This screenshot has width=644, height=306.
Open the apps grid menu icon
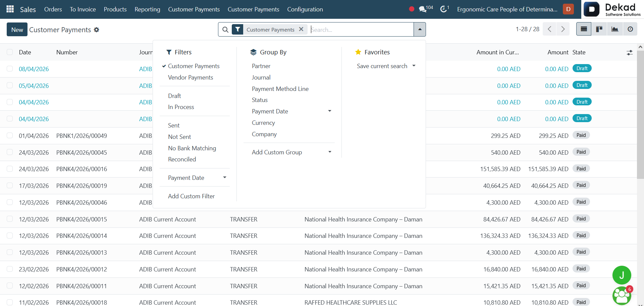(10, 9)
